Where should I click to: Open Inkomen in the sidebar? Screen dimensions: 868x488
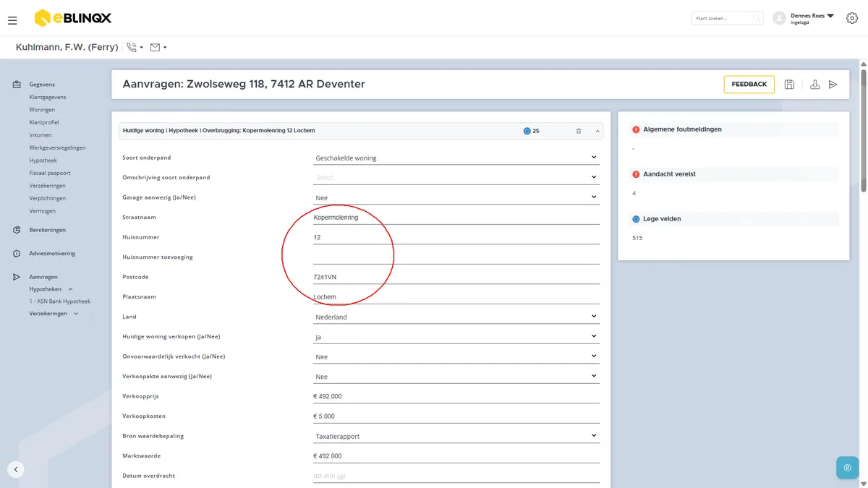click(41, 135)
